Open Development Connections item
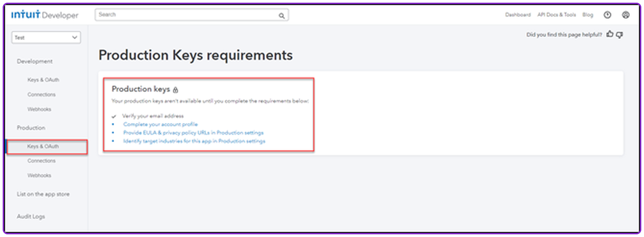 (41, 95)
